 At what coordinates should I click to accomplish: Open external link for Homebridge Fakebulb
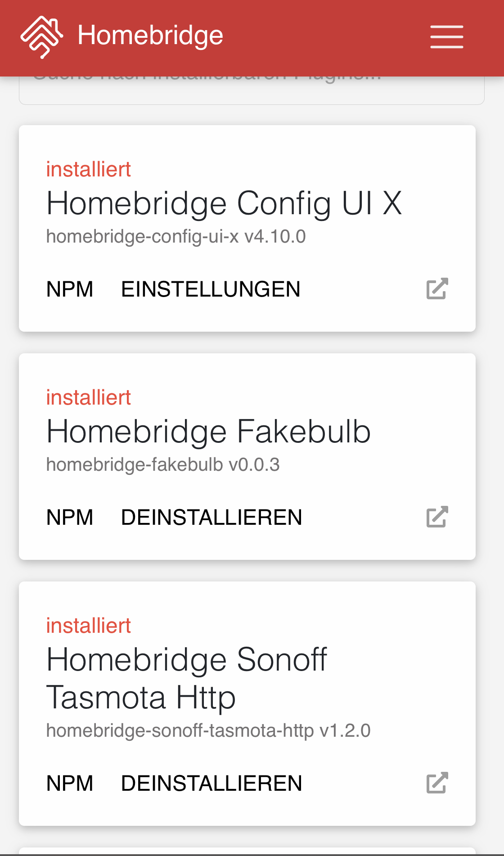tap(437, 517)
